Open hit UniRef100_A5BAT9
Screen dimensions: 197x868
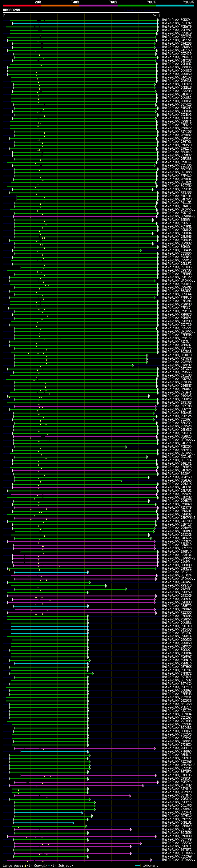pos(177,26)
